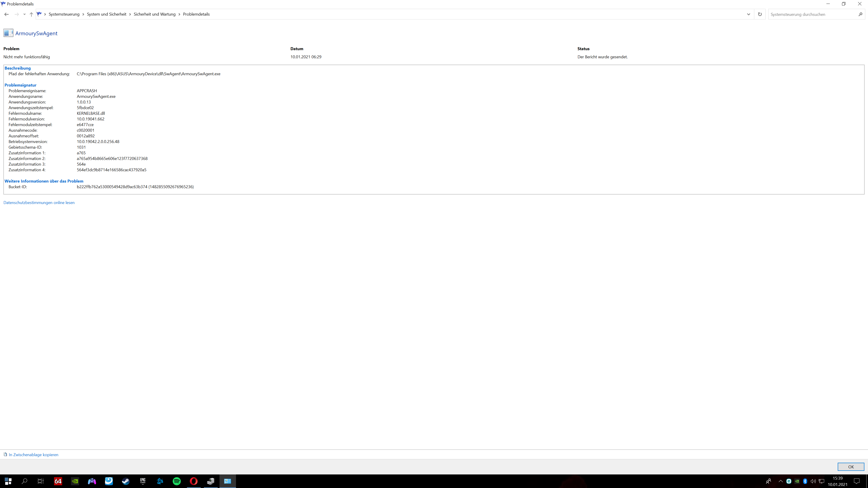Open Datenschutzbestimmungen online lesen link

[x=39, y=202]
